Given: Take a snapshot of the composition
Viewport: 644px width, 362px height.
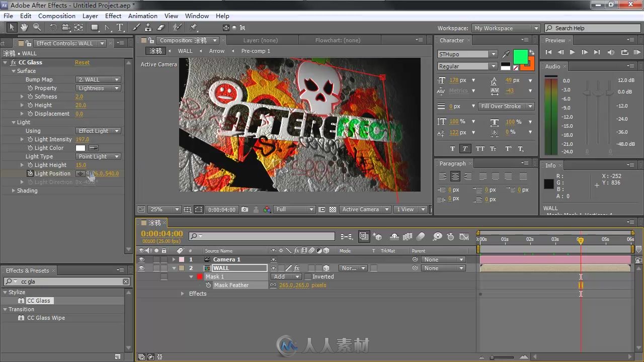Looking at the screenshot, I should point(245,209).
